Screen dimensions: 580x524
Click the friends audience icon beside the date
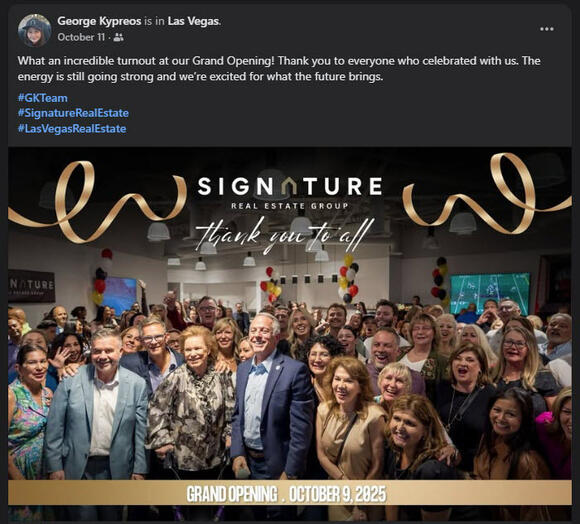[x=118, y=37]
